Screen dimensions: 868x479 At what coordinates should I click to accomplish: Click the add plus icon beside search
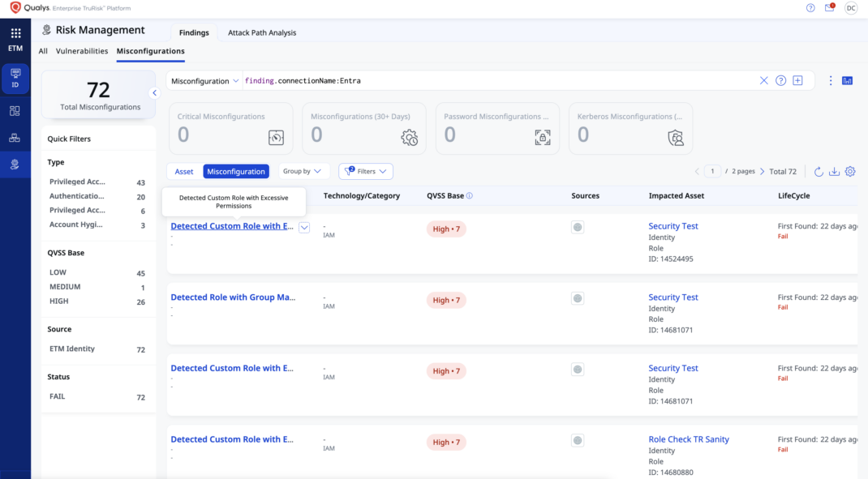tap(797, 81)
